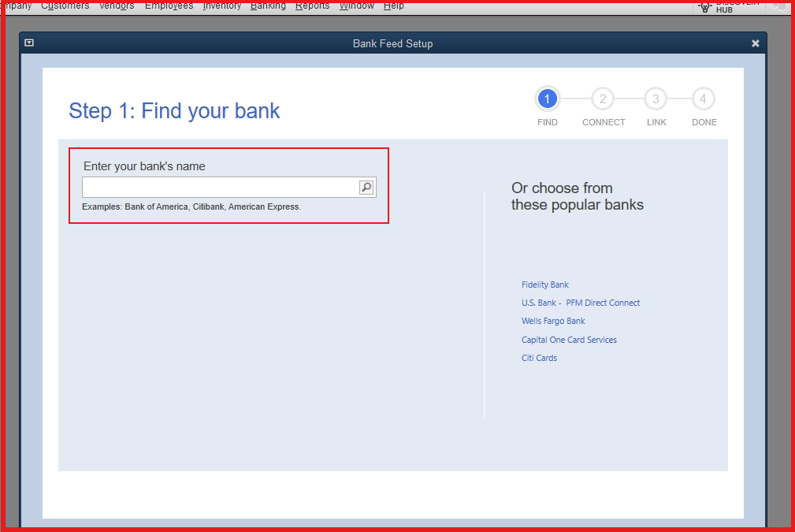Choose Citi Cards as your bank
This screenshot has width=795, height=532.
(538, 357)
